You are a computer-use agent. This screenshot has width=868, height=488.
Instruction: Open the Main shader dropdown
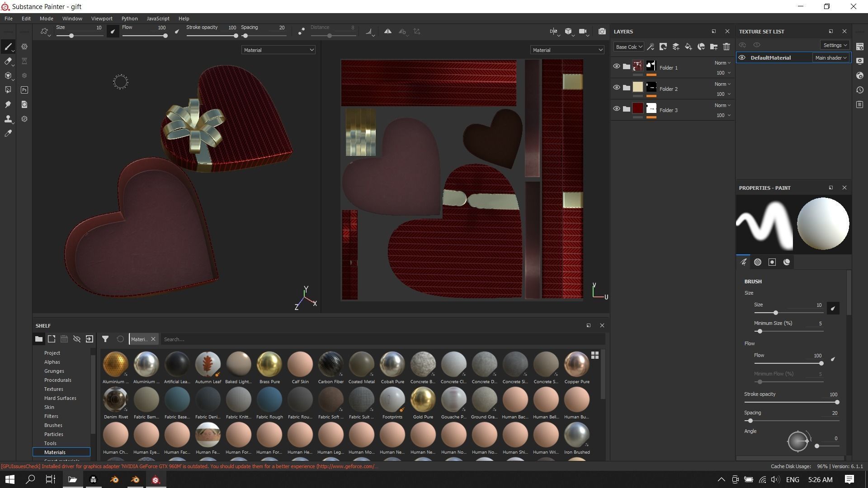click(x=830, y=58)
